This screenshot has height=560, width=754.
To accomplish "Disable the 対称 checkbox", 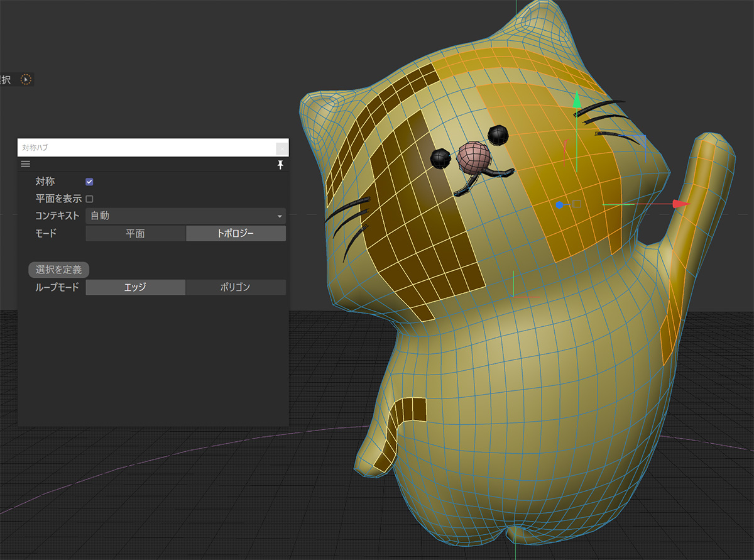I will (89, 181).
